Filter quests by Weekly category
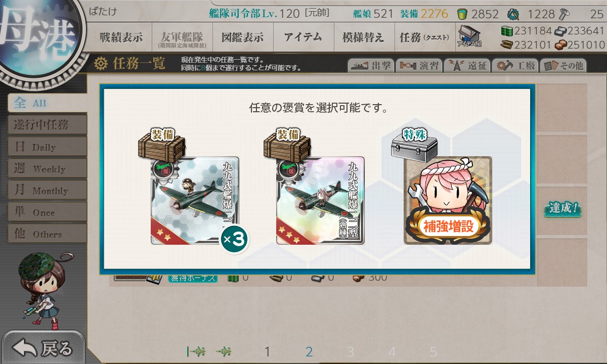This screenshot has width=607, height=364. 47,169
